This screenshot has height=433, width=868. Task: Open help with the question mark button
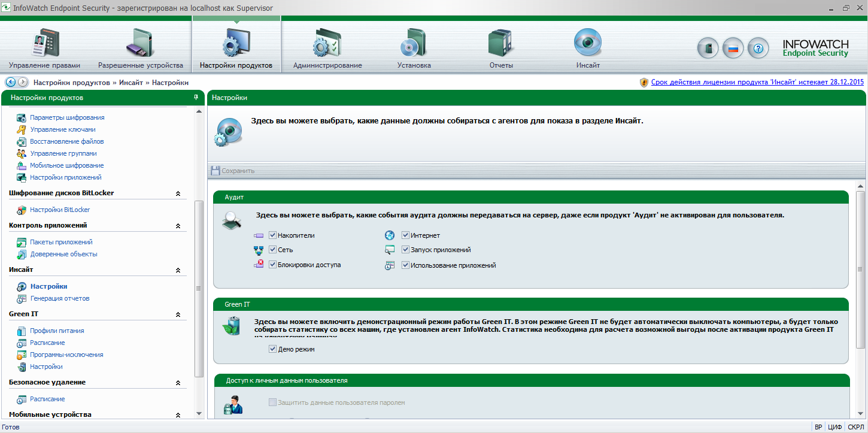(x=758, y=49)
